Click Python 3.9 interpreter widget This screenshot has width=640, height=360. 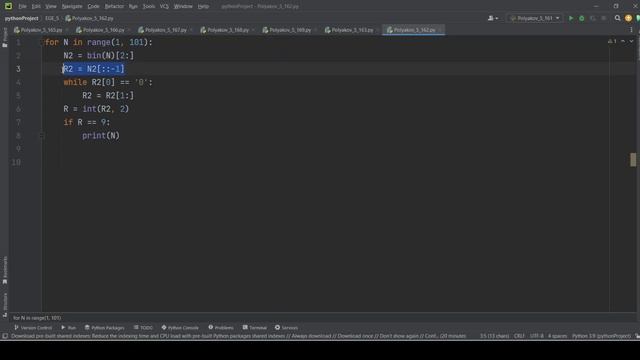tap(602, 336)
